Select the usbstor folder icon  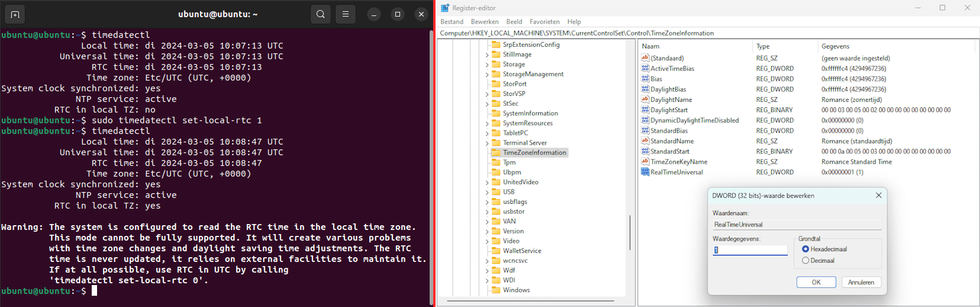click(496, 212)
